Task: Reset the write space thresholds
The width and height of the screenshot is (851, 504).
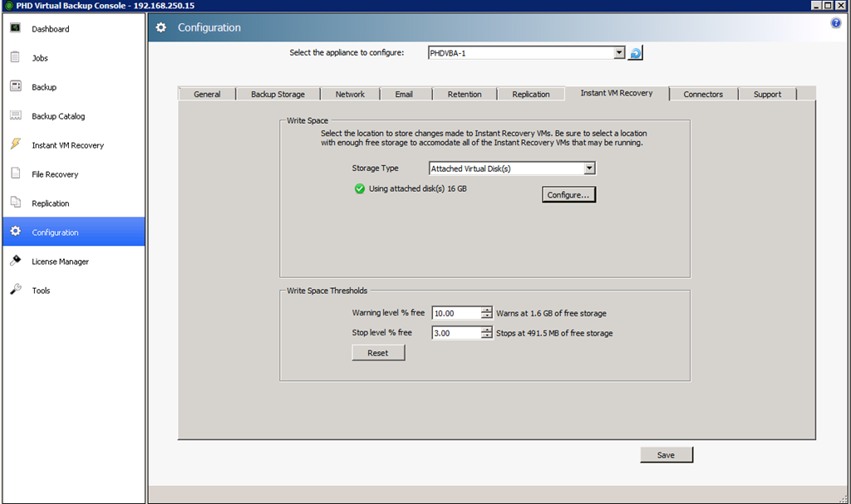Action: pyautogui.click(x=378, y=353)
